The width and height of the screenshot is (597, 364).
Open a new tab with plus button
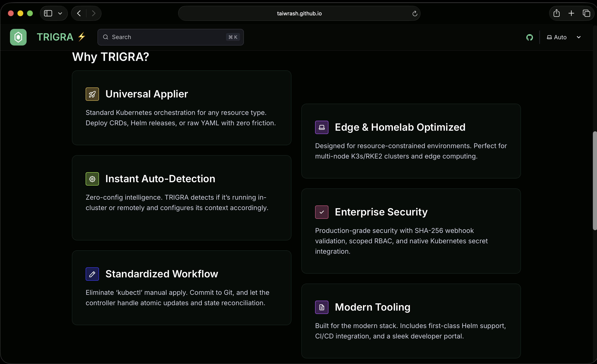coord(571,13)
